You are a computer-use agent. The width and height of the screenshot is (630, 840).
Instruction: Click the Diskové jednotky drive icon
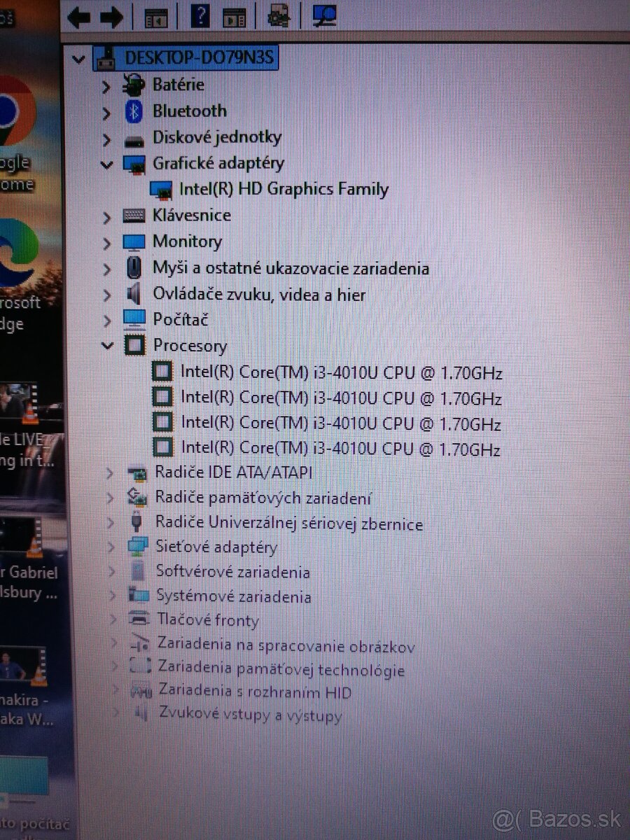pyautogui.click(x=134, y=141)
